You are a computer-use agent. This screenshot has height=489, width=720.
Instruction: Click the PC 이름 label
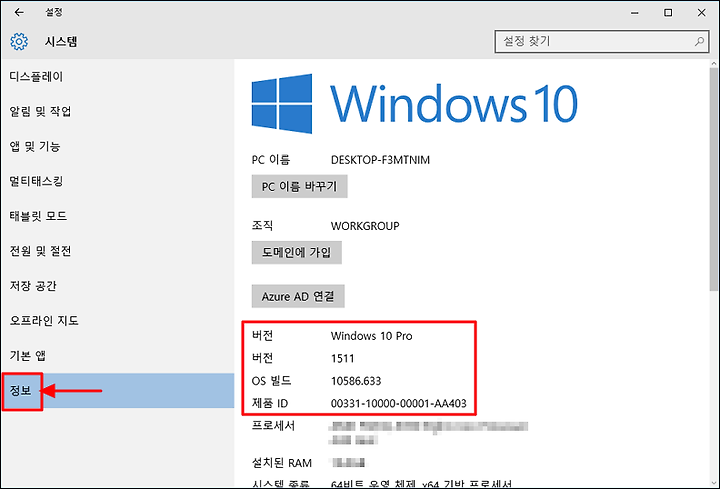[x=270, y=160]
